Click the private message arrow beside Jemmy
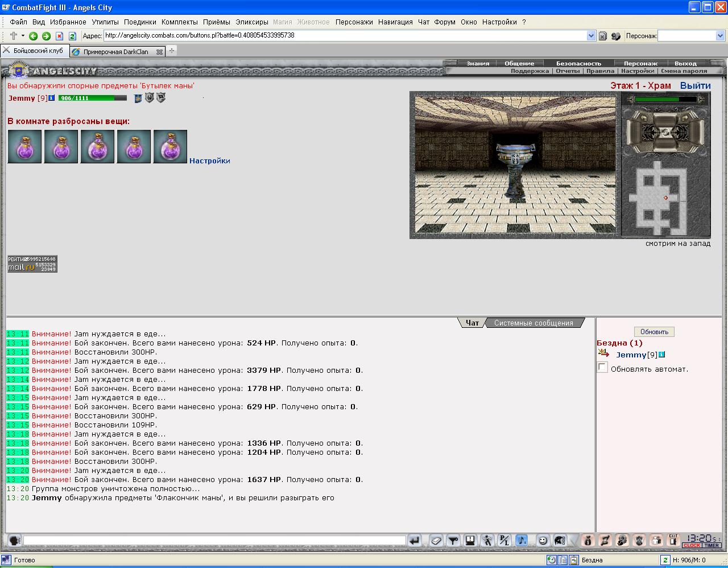Viewport: 728px width, 568px height. point(603,354)
